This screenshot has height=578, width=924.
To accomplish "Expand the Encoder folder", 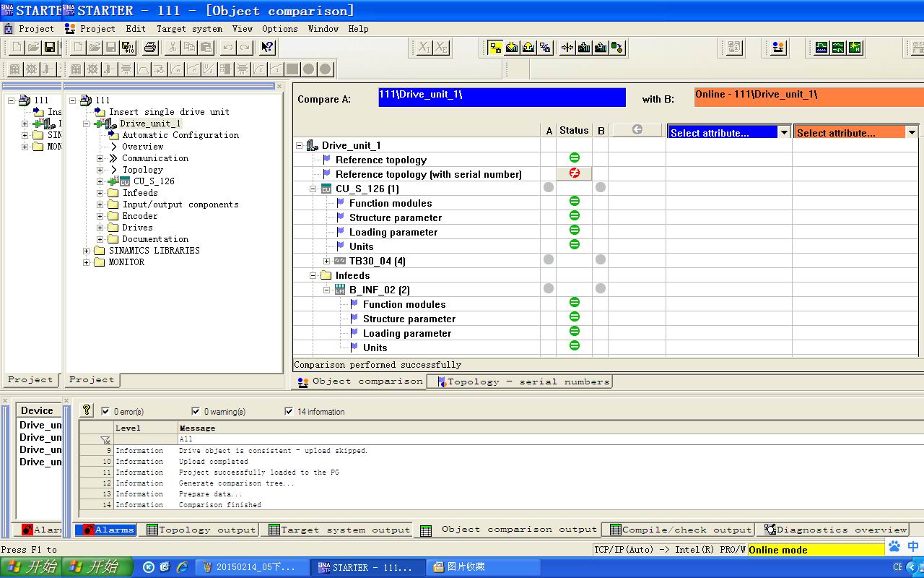I will [x=100, y=216].
